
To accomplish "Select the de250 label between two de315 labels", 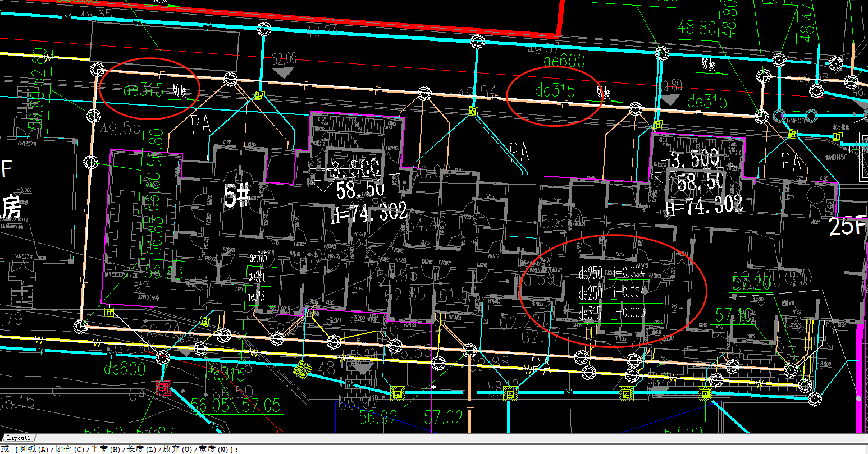I will pos(257,277).
